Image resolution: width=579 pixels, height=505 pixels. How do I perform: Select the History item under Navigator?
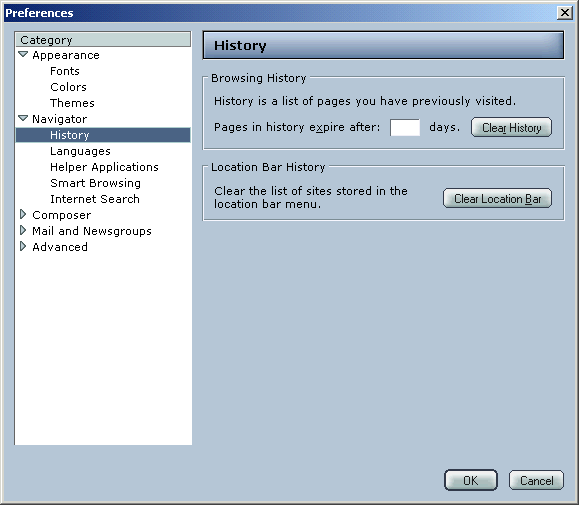tap(103, 135)
